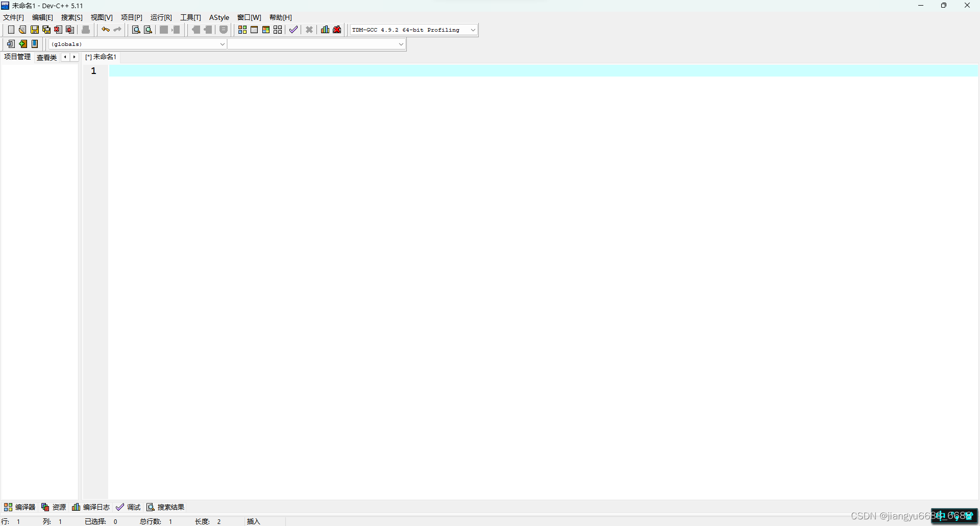Click the 已选择: 0 status entry
This screenshot has width=980, height=526.
101,521
